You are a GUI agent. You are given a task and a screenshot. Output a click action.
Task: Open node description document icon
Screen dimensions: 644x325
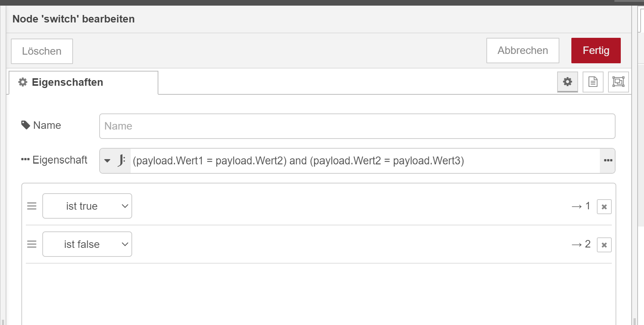(x=593, y=82)
